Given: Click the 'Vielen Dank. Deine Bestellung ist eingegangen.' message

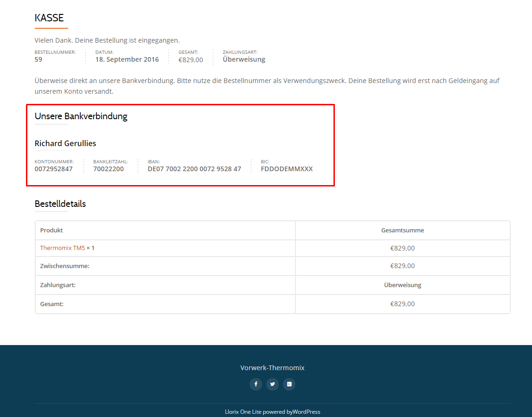Looking at the screenshot, I should [107, 40].
